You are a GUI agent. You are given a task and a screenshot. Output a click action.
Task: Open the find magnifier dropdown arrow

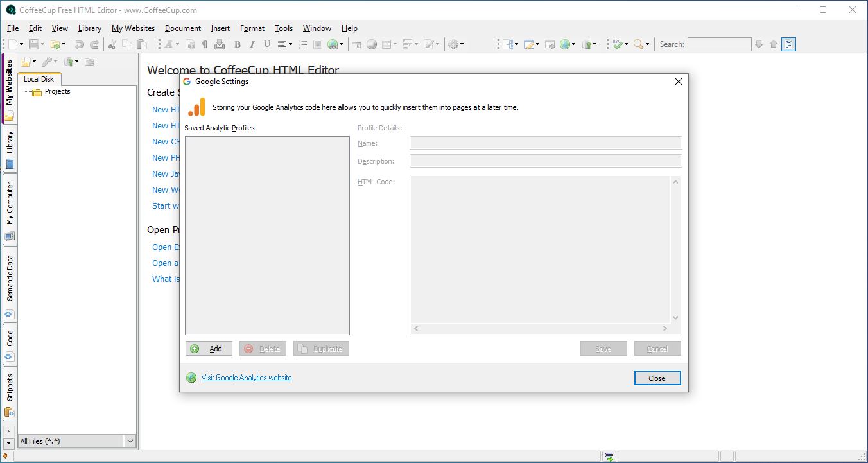pyautogui.click(x=647, y=44)
